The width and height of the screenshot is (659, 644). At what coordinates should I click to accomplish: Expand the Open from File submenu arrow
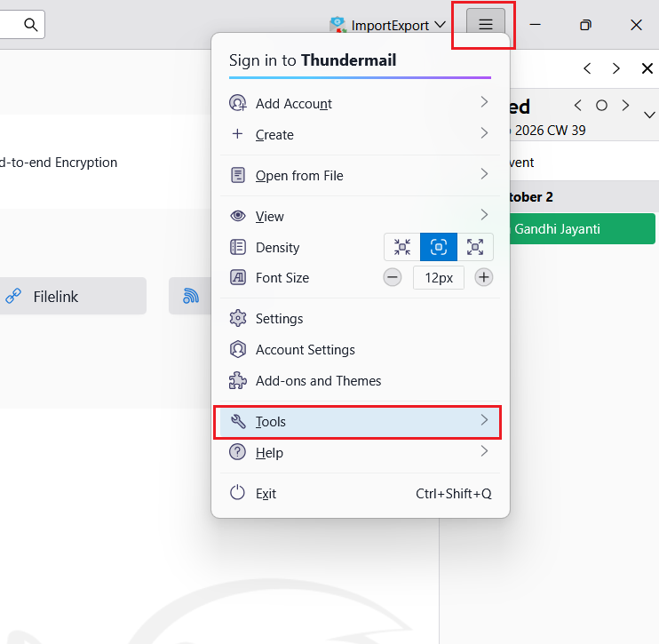click(x=484, y=174)
